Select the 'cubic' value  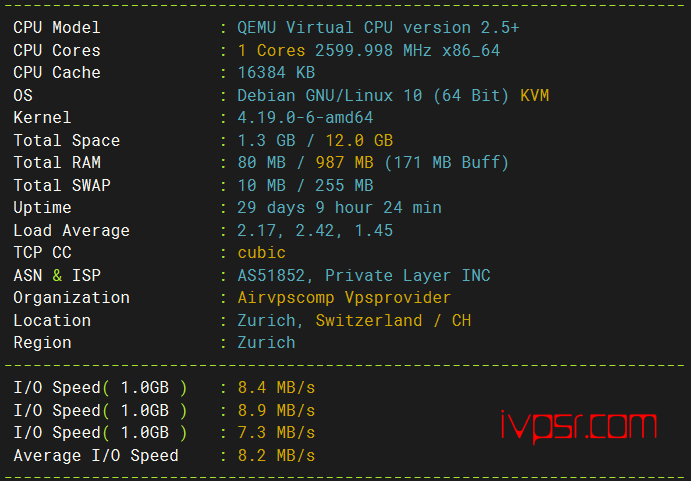(261, 253)
